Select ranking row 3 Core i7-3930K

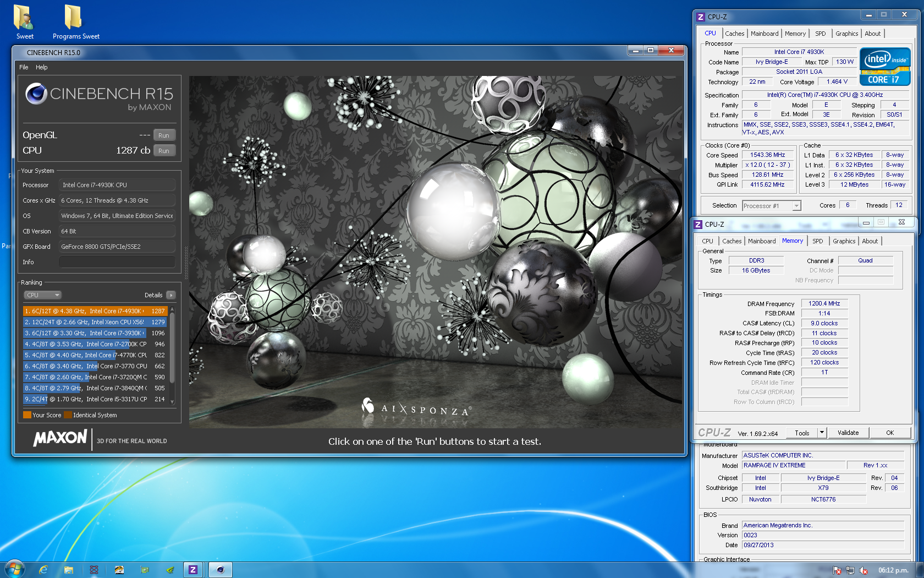click(95, 333)
